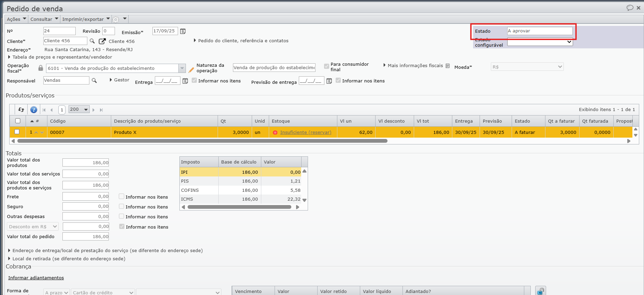Click the red stock status indicator
Viewport: 644px width, 295px height.
(x=275, y=133)
